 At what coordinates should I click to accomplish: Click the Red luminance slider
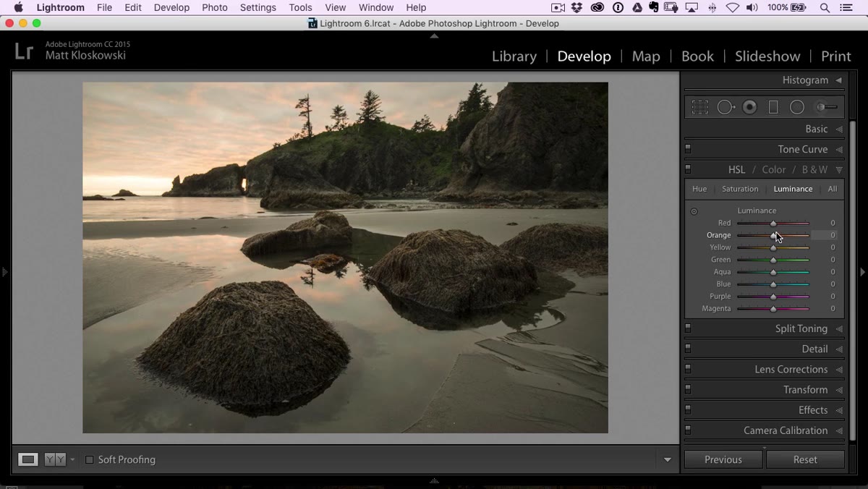773,224
